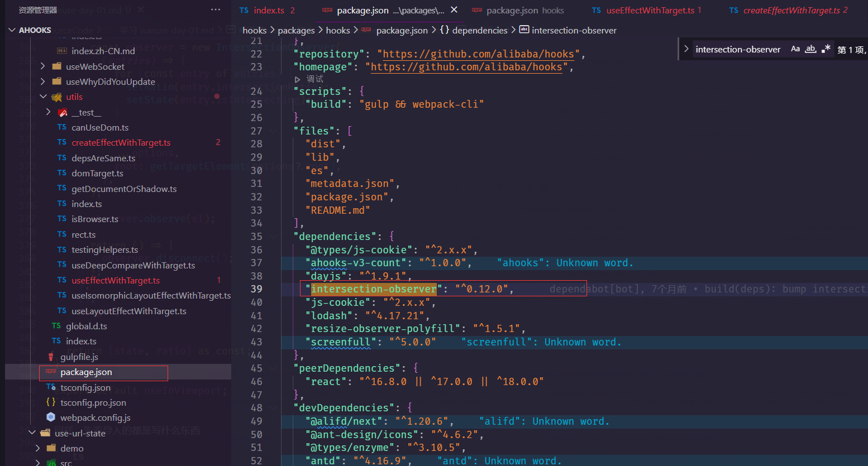Open index.zh-CN.md file
The image size is (868, 466).
(103, 51)
